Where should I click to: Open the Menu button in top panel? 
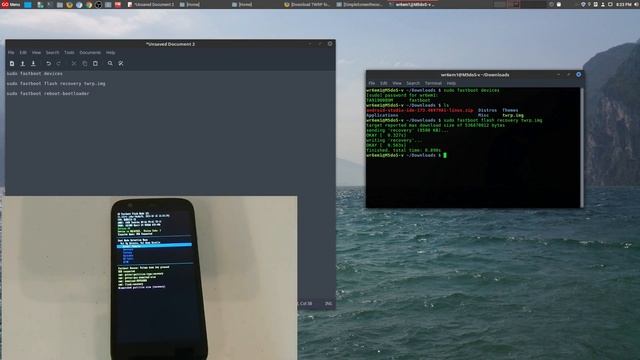point(11,4)
